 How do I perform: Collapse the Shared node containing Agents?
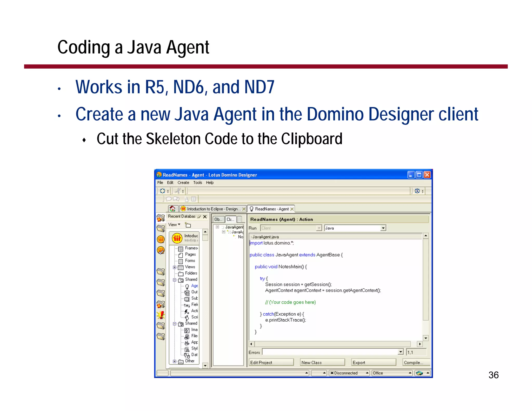pyautogui.click(x=175, y=280)
